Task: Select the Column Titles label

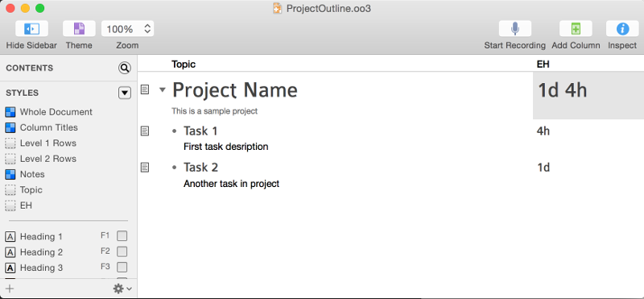Action: [48, 127]
